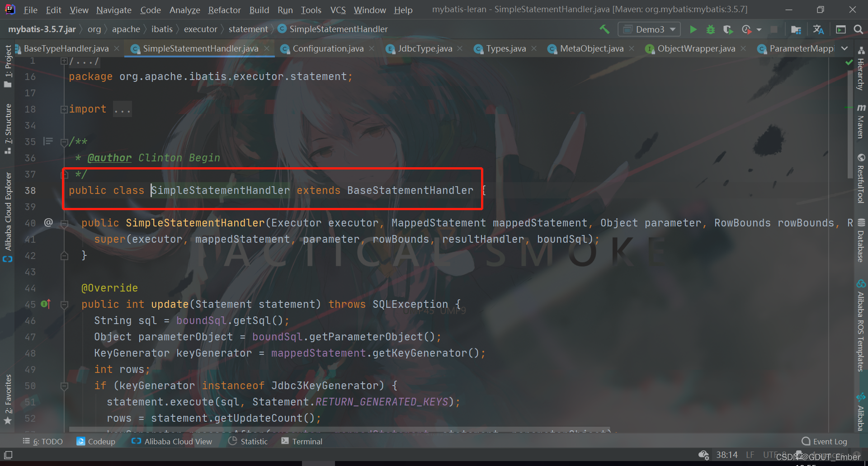
Task: Open the Project tool window
Action: pyautogui.click(x=8, y=66)
